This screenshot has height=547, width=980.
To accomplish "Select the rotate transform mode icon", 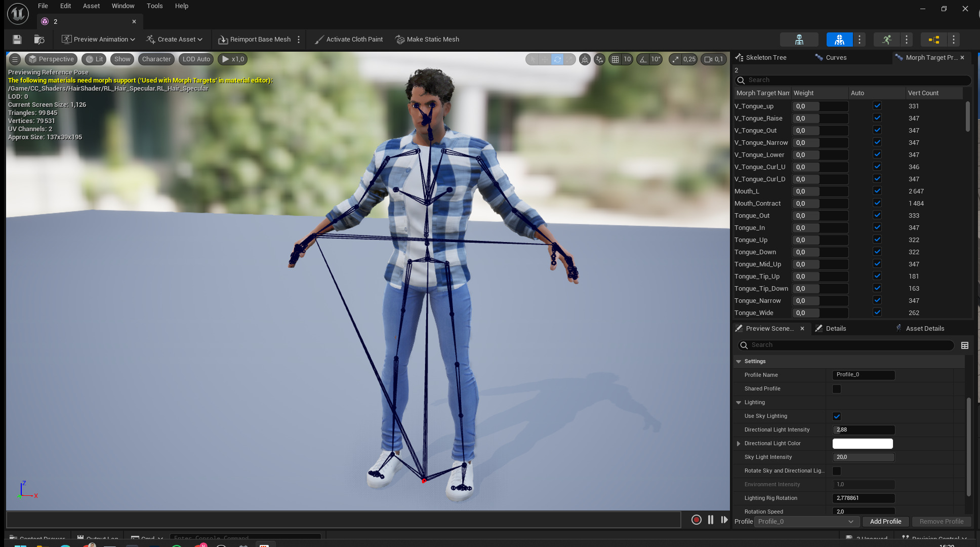I will [557, 59].
